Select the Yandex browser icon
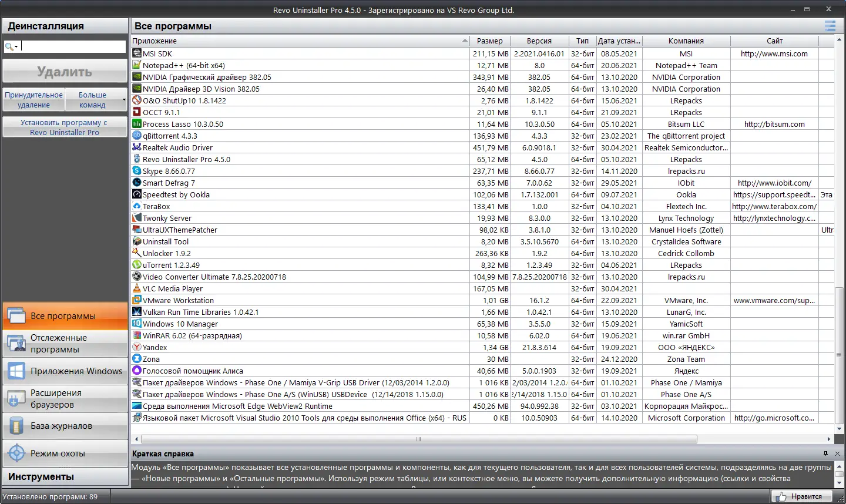The image size is (846, 504). [x=137, y=347]
